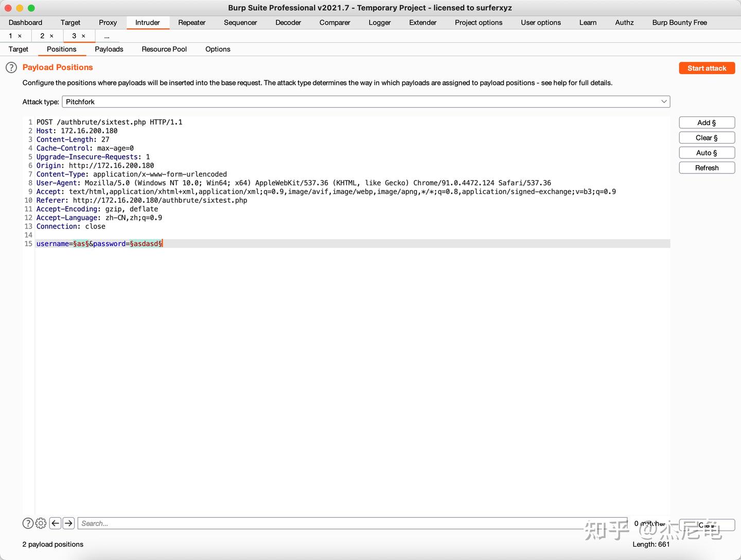Open editor settings gear icon
This screenshot has height=560, width=741.
pos(41,523)
